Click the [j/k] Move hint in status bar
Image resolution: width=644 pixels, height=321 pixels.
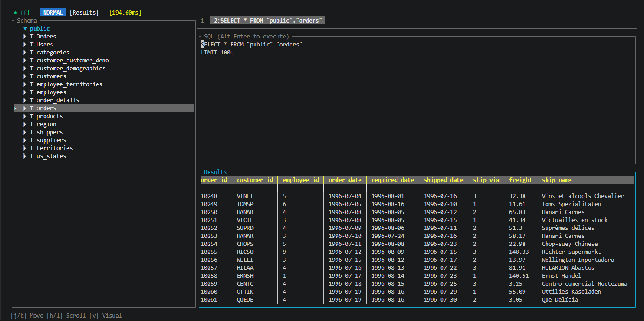(27, 316)
